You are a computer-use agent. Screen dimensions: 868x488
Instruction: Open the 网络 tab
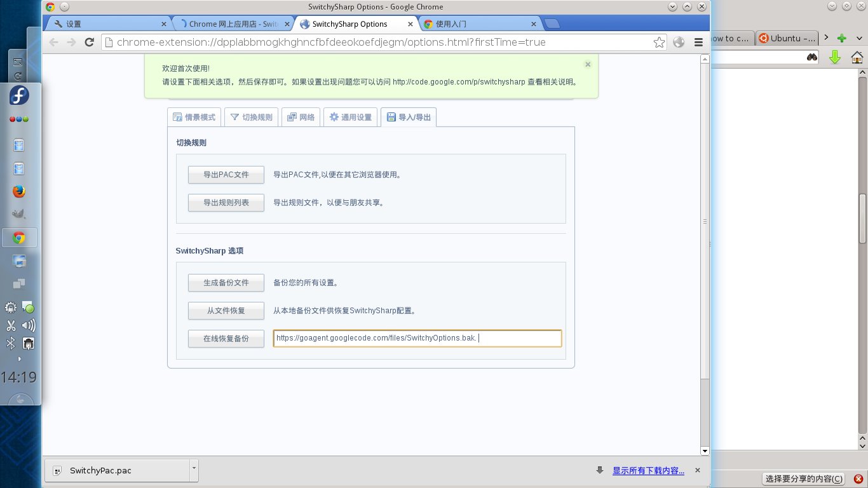pos(301,118)
